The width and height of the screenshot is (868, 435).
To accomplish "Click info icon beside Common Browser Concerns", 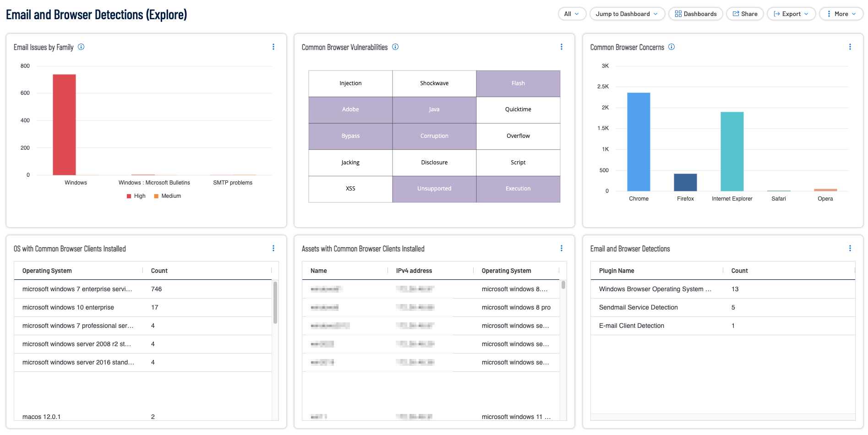I will (x=671, y=47).
